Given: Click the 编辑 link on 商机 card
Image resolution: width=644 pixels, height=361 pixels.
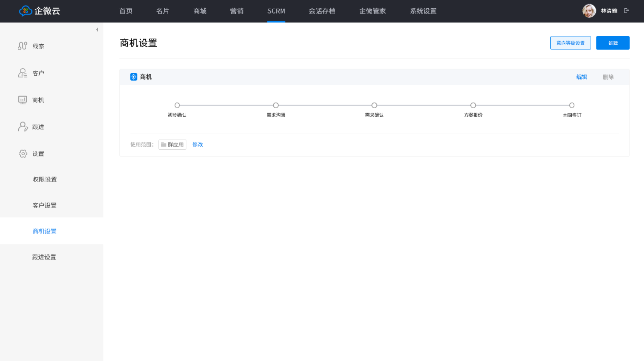Looking at the screenshot, I should (x=582, y=77).
